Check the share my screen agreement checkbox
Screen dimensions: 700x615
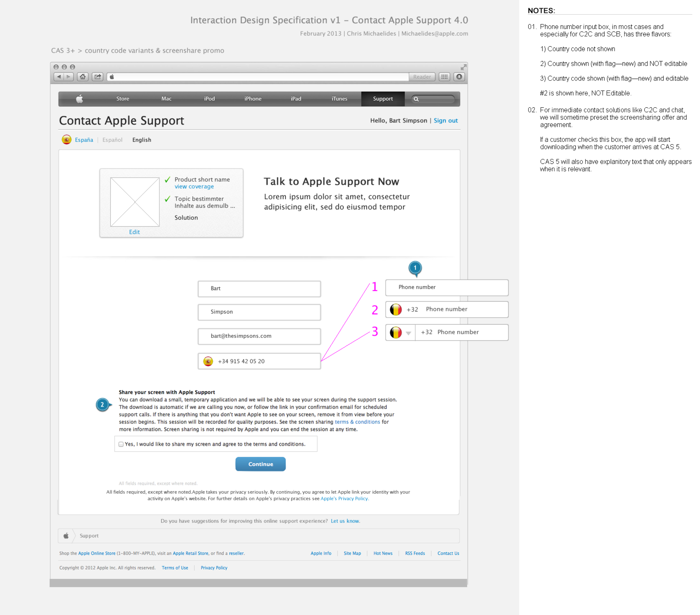point(121,444)
